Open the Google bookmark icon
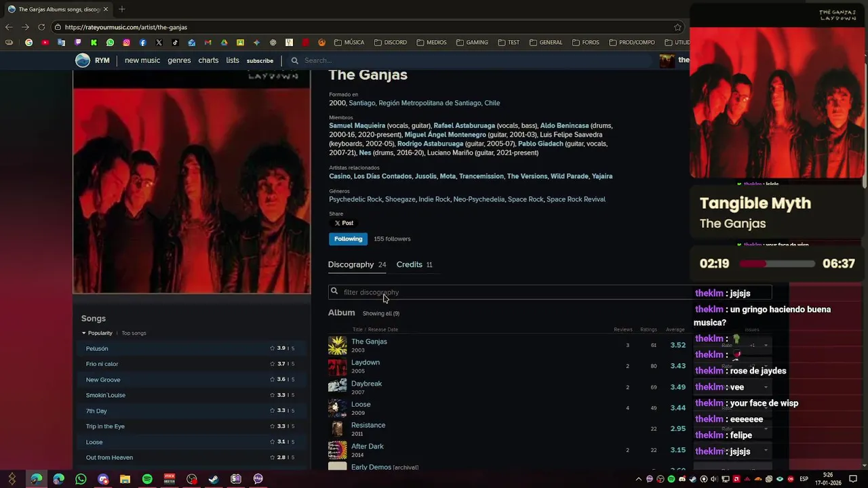868x488 pixels. (x=29, y=42)
